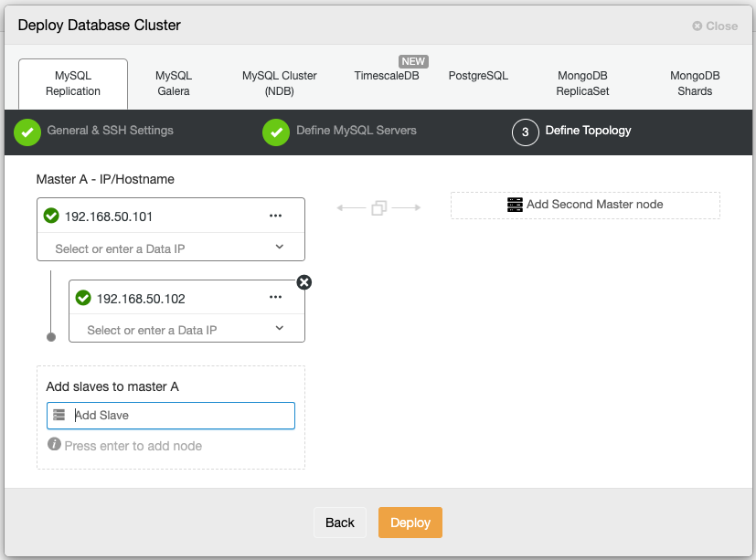Click the server icon in Add Second Master
The height and width of the screenshot is (560, 756).
click(515, 205)
